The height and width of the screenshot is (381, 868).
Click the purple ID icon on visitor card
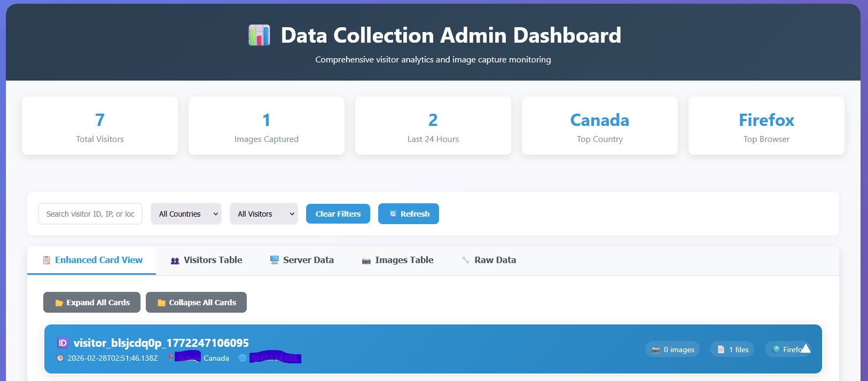[x=62, y=343]
